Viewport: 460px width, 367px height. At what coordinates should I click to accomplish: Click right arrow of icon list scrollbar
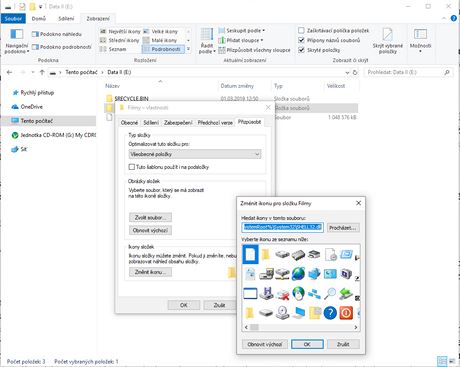(x=356, y=327)
